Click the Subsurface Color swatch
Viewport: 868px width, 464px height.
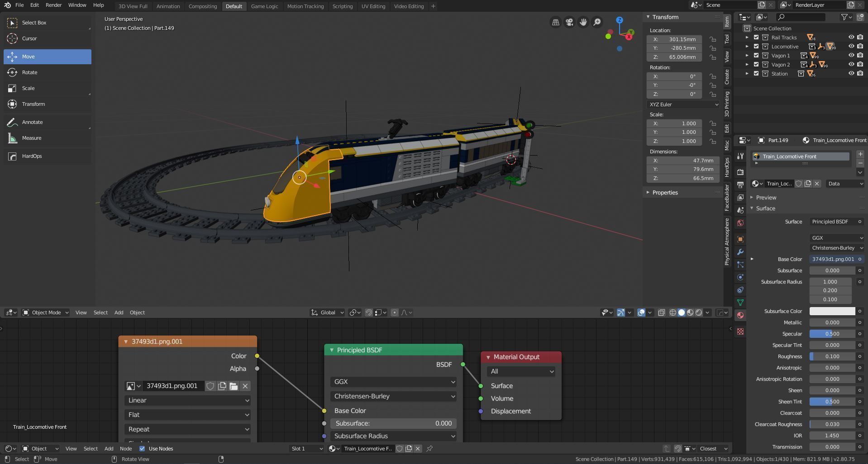(x=832, y=311)
